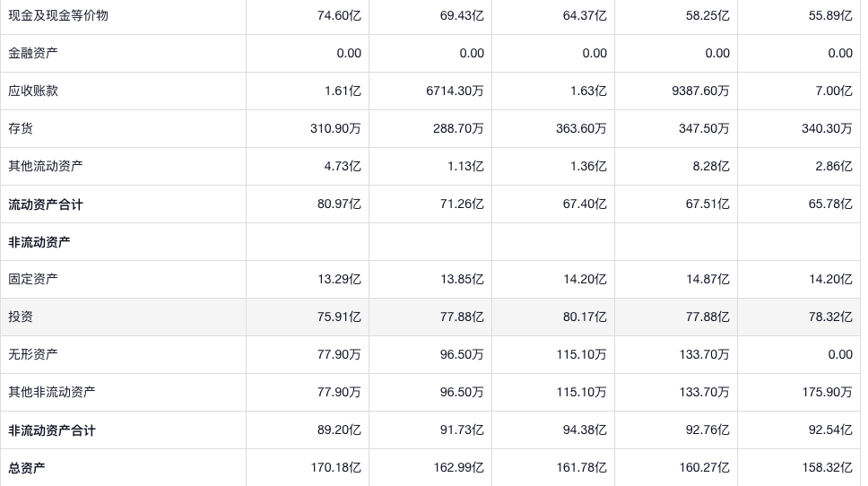Select the 6714.30万 receivables cell
Viewport: 868px width, 486px height.
(x=455, y=91)
